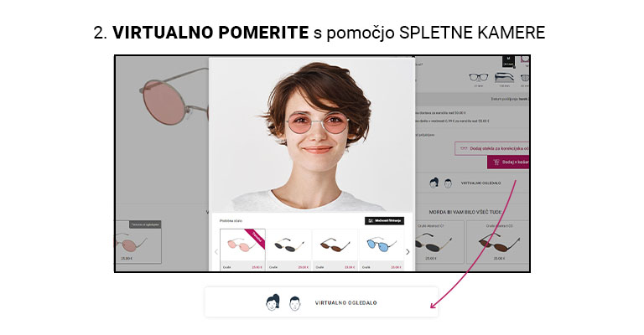Open VIRTUALNO OGLEDALO label in the bottom banner
Image resolution: width=644 pixels, height=335 pixels.
tap(345, 303)
